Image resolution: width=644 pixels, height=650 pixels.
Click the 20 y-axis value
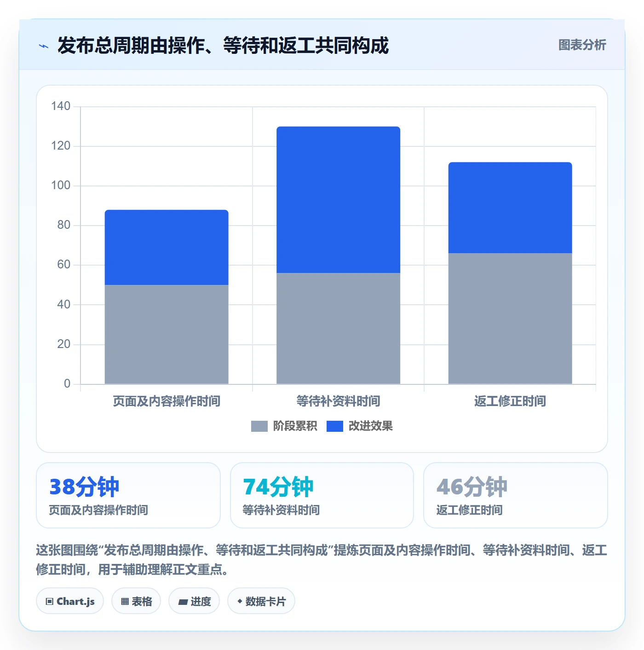[64, 344]
